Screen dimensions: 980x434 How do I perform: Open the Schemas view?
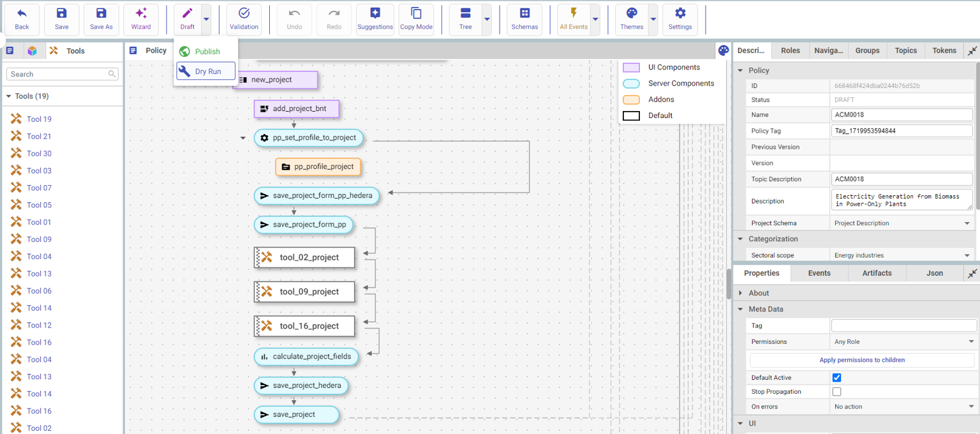coord(524,19)
